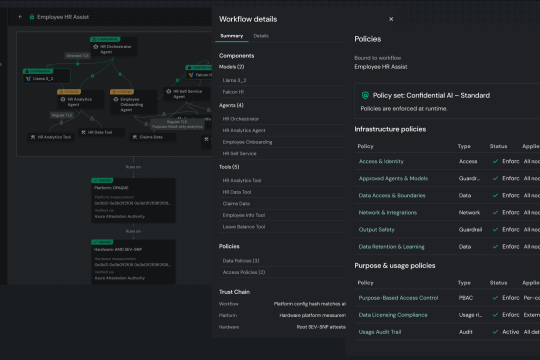Image resolution: width=540 pixels, height=360 pixels.
Task: Open the Access & Identity policy
Action: tap(381, 161)
